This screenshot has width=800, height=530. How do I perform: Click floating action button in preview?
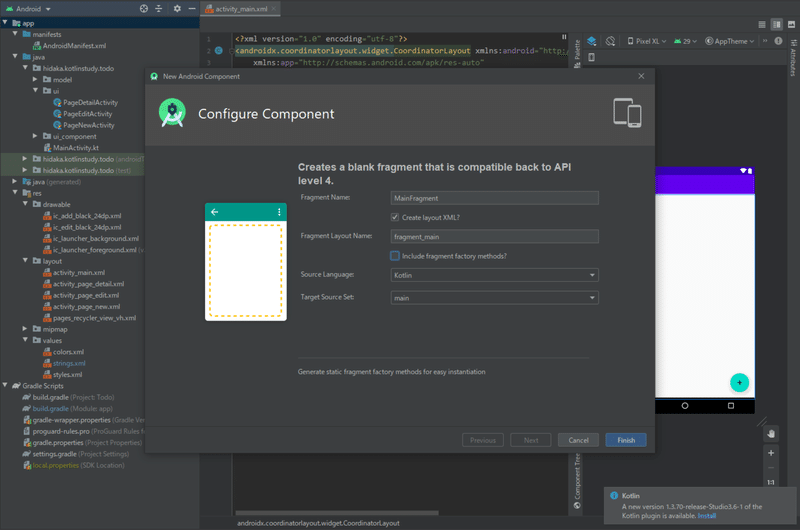[739, 383]
